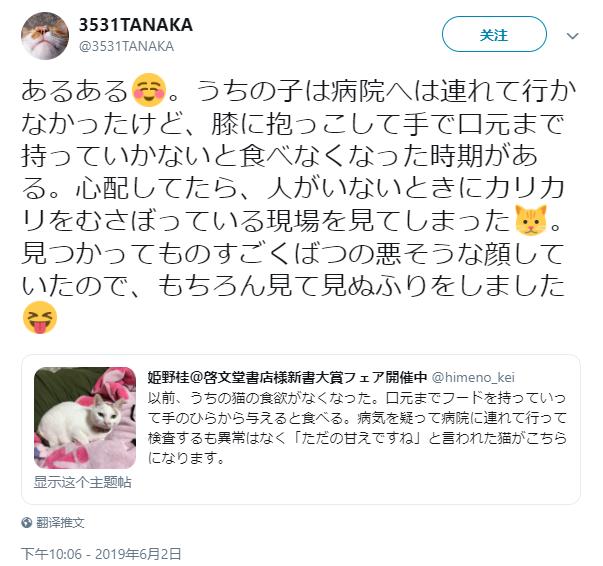Viewport: 603px width, 566px height.
Task: Follow the user with the 关注 button
Action: pos(494,35)
